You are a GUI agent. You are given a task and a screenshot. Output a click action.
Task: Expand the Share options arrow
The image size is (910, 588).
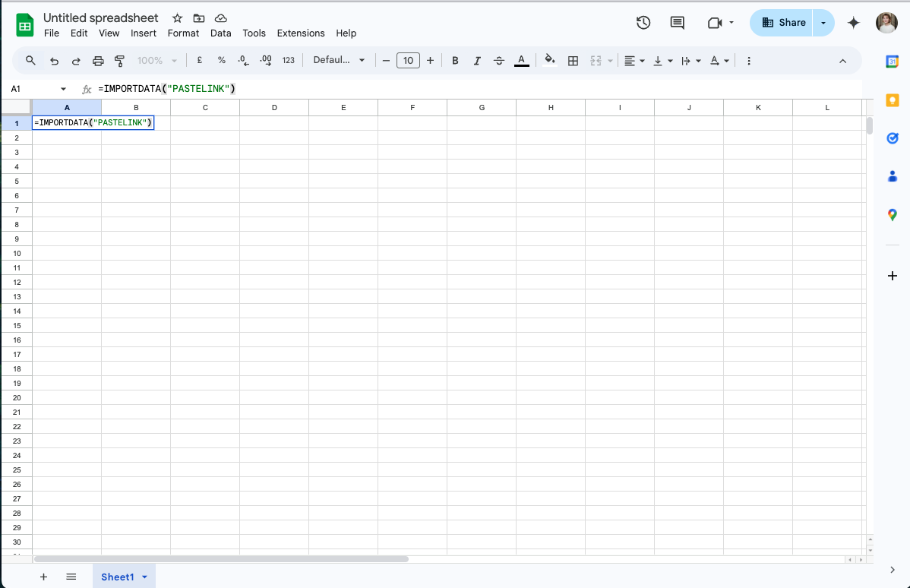(x=823, y=23)
